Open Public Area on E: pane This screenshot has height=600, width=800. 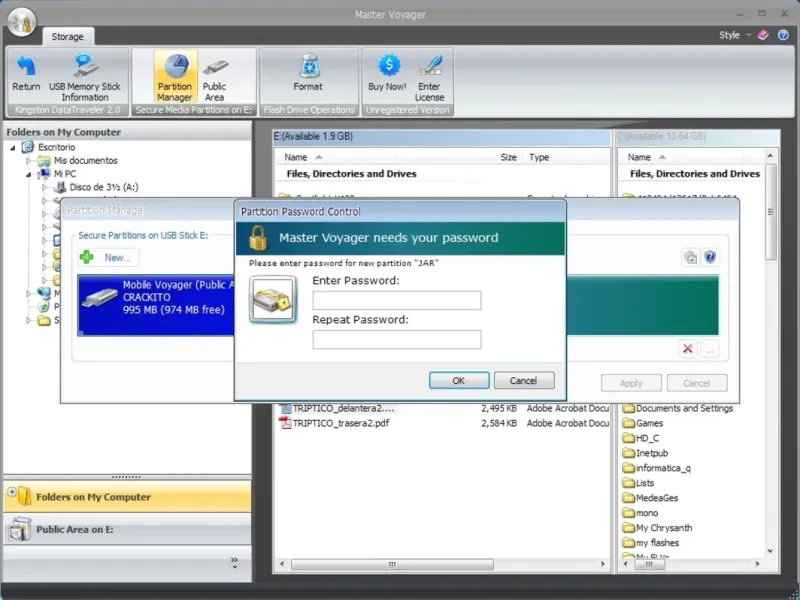(127, 530)
